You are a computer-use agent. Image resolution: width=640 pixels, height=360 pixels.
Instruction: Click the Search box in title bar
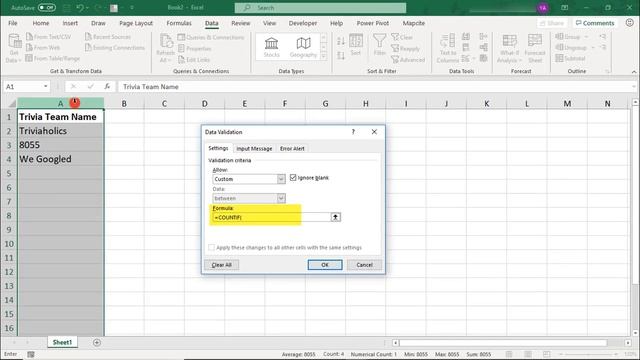320,8
